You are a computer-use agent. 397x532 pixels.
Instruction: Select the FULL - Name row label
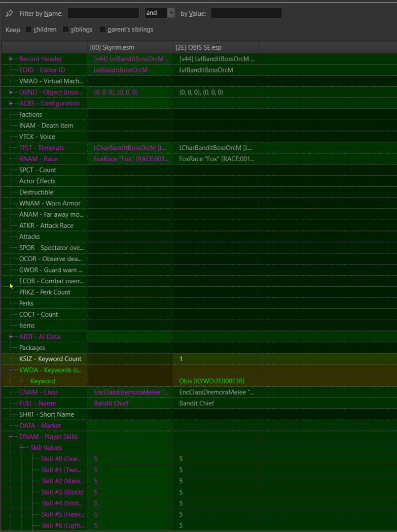[37, 403]
